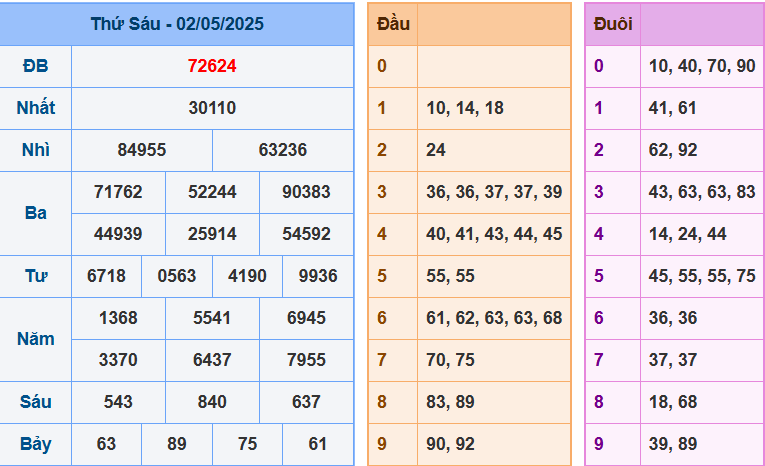Click the Đầu column header
This screenshot has height=466, width=765.
coord(393,24)
